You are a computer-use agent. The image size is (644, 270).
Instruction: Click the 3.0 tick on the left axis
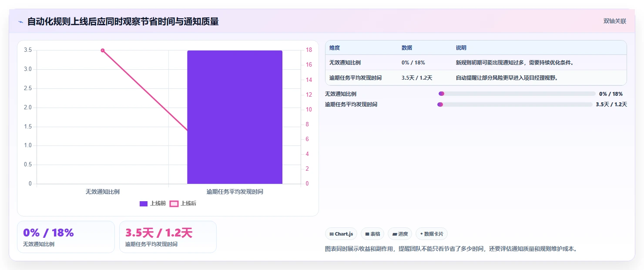click(x=28, y=69)
